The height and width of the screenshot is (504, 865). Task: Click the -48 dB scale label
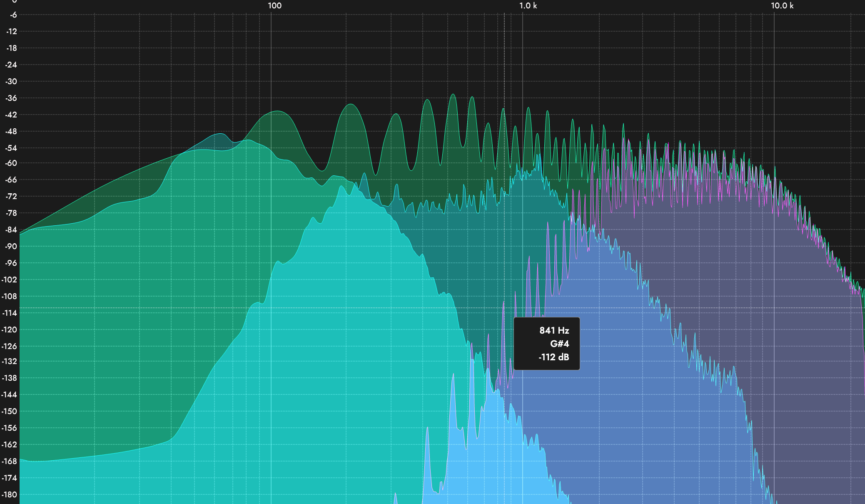click(x=11, y=131)
